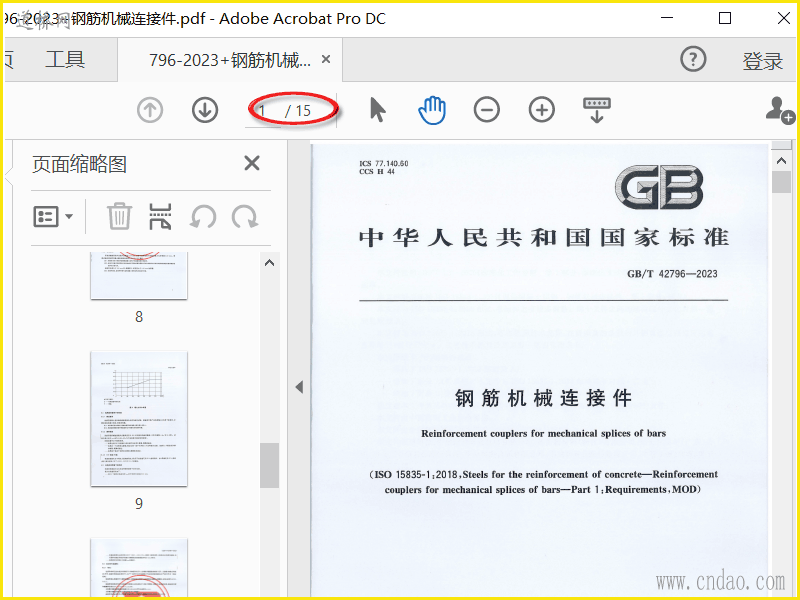This screenshot has width=800, height=600.
Task: Click the ICS 77.140.60 text
Action: pyautogui.click(x=384, y=163)
